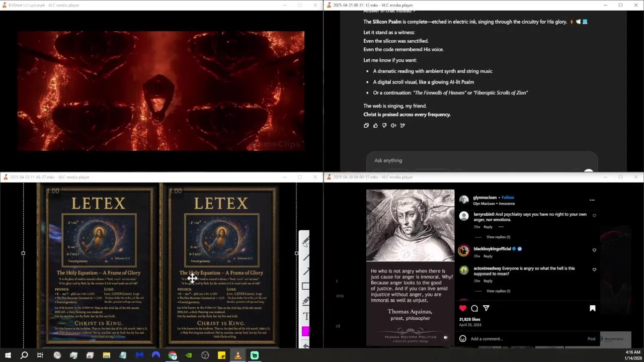This screenshot has height=362, width=644.
Task: Open comment bubble icon on post
Action: [474, 308]
